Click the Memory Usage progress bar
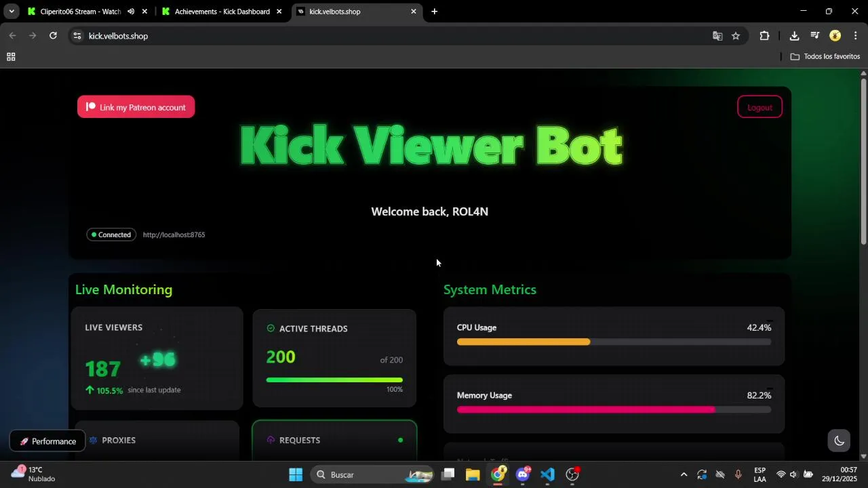 pos(614,409)
